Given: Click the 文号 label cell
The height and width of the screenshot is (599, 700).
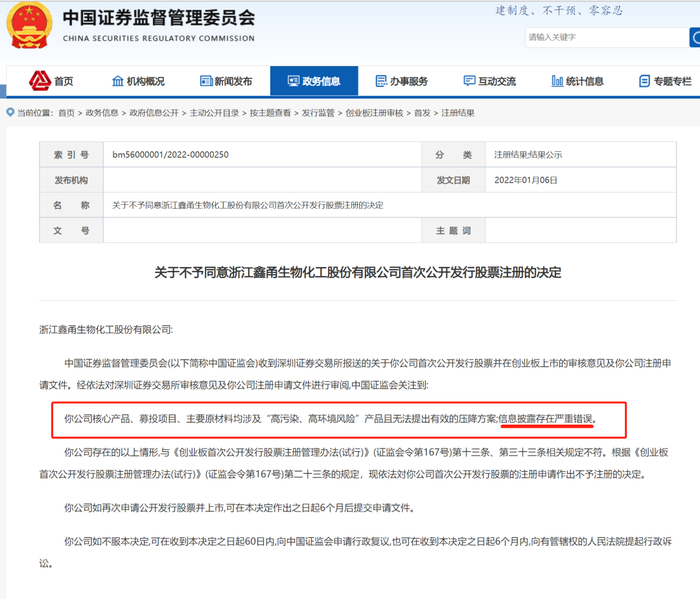Looking at the screenshot, I should click(71, 230).
